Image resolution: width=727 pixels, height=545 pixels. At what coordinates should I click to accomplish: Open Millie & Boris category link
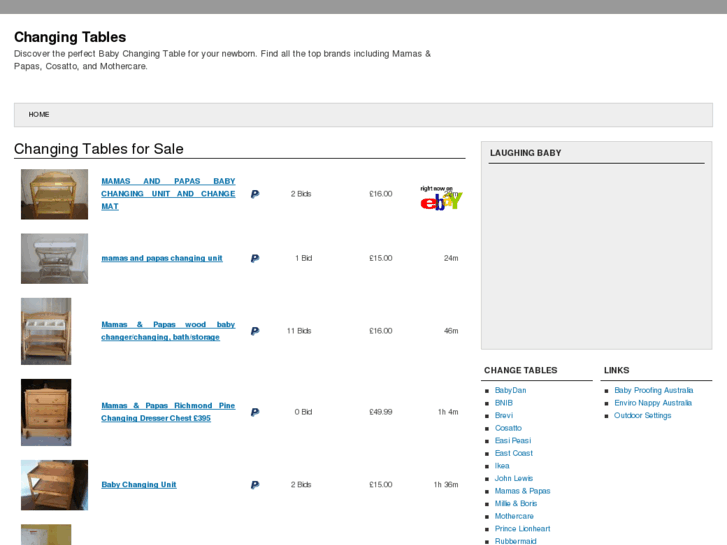(516, 503)
